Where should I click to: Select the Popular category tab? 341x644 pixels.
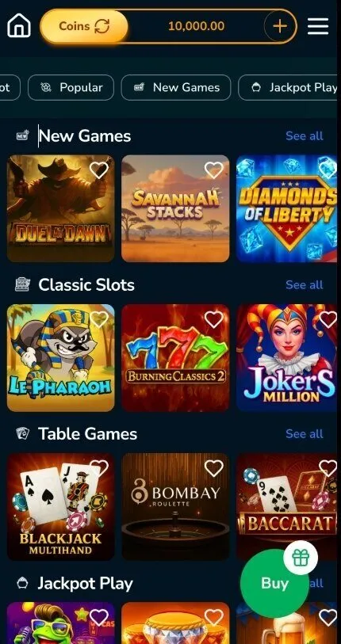[x=71, y=87]
